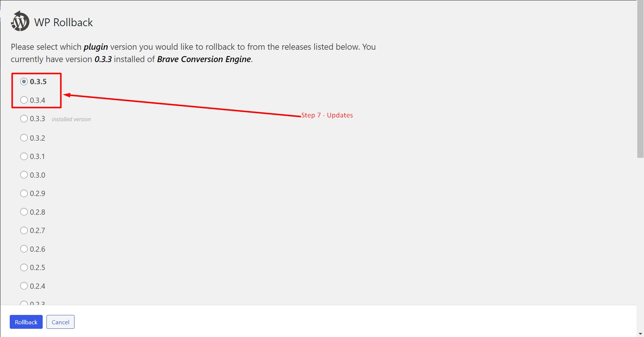Pick the 0.3.2 version radio button
Image resolution: width=644 pixels, height=337 pixels.
tap(24, 138)
